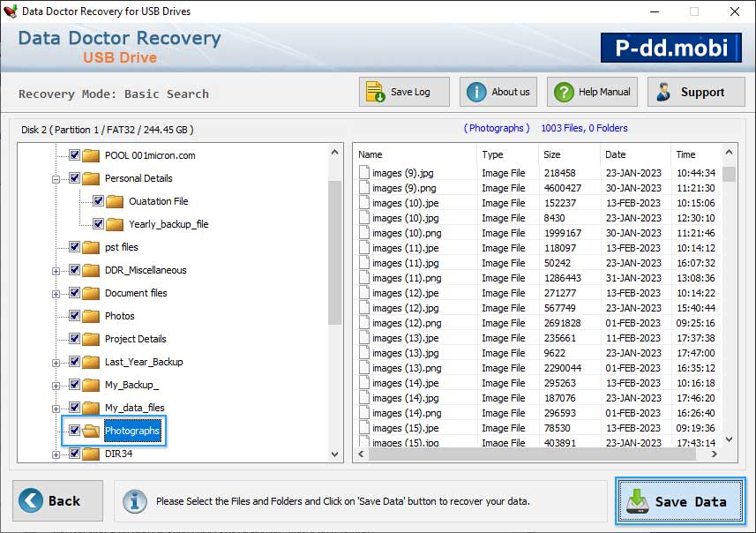Click the Project Details folder icon
The image size is (756, 533).
tap(91, 339)
